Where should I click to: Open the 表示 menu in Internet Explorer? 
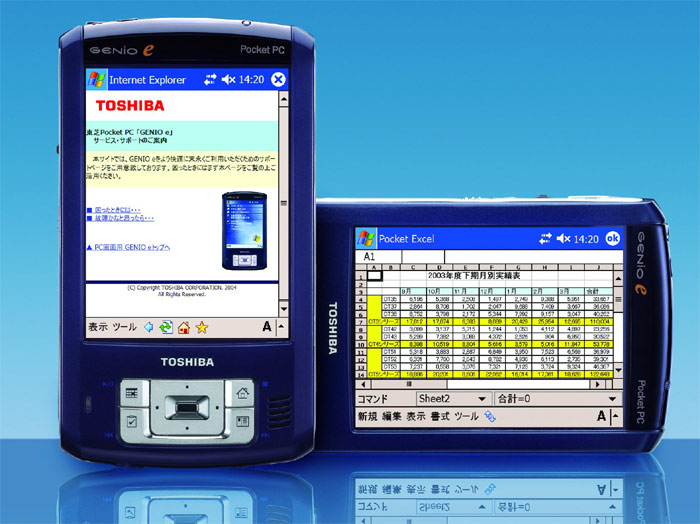point(98,327)
